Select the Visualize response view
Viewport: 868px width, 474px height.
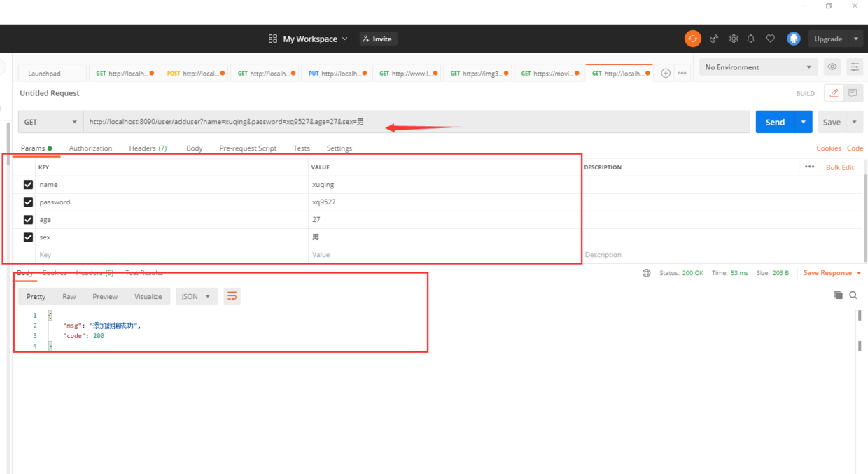pyautogui.click(x=148, y=296)
